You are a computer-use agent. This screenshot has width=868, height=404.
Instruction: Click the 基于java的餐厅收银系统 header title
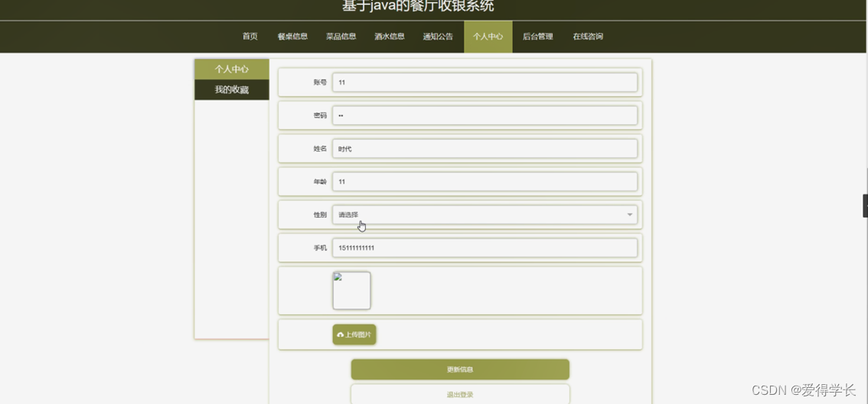point(418,6)
